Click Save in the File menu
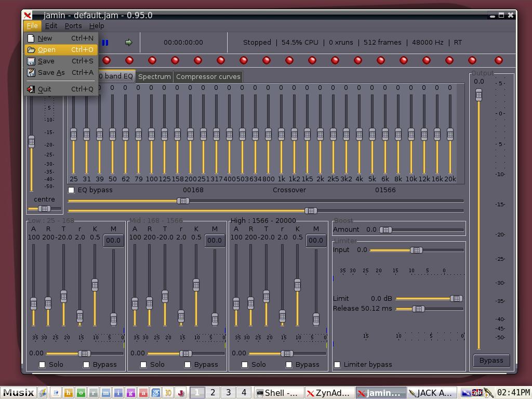The image size is (532, 399). point(46,61)
